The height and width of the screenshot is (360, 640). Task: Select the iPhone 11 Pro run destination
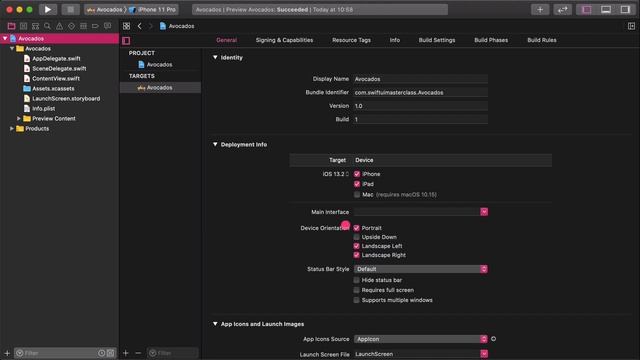point(152,9)
